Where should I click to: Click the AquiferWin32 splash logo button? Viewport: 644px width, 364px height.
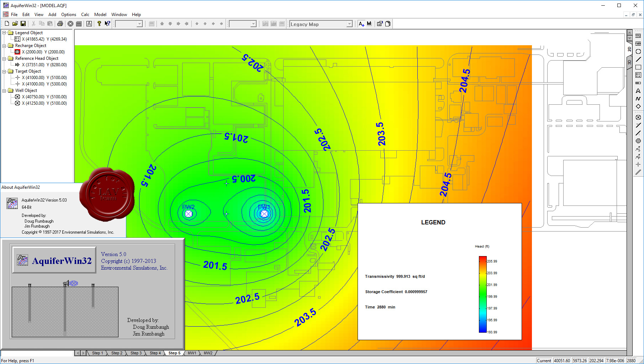point(54,260)
